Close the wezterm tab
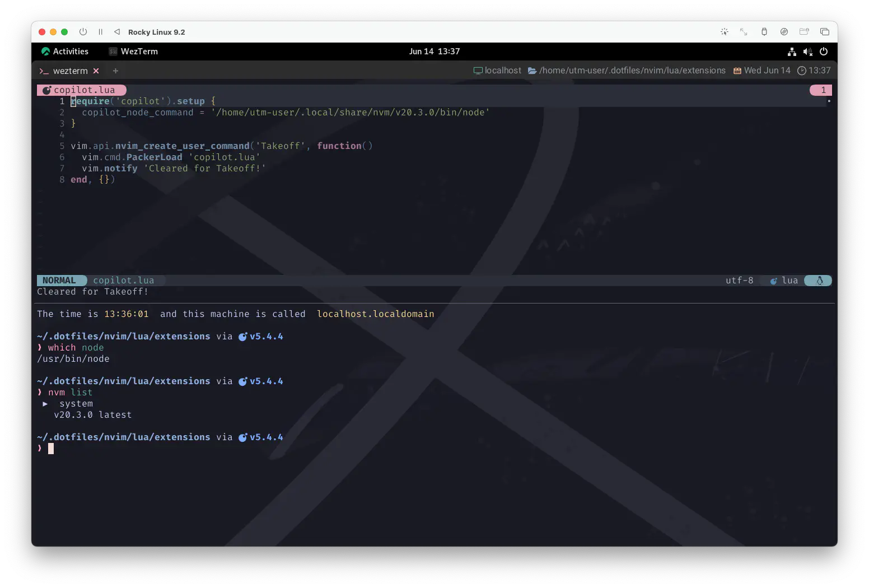Image resolution: width=869 pixels, height=588 pixels. coord(96,71)
